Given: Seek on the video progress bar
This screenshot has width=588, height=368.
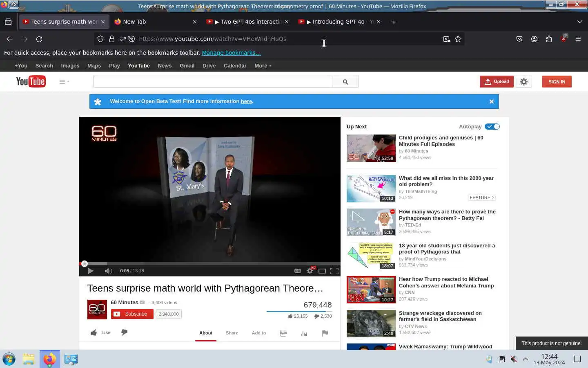Looking at the screenshot, I should pos(210,264).
